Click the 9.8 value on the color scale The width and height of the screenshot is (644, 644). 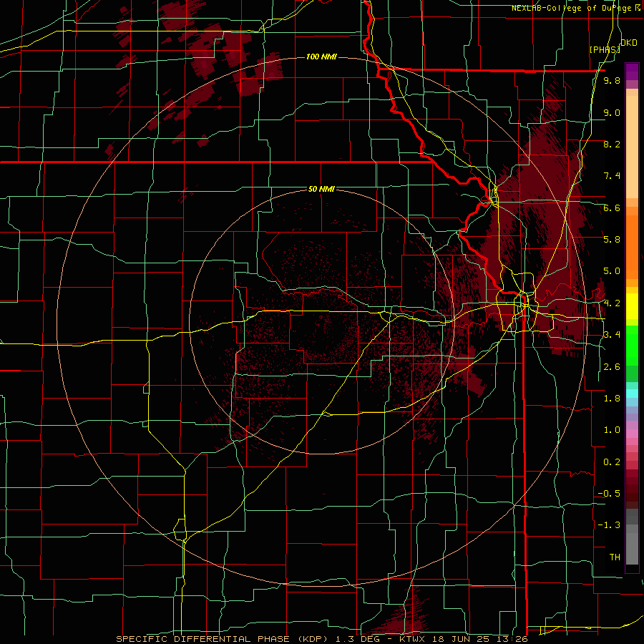pos(612,80)
